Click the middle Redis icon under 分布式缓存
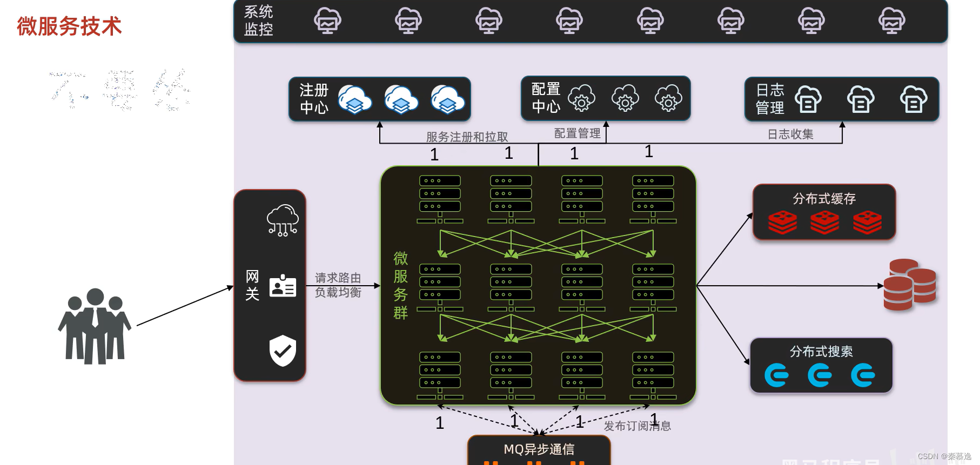The image size is (980, 465). (x=825, y=223)
